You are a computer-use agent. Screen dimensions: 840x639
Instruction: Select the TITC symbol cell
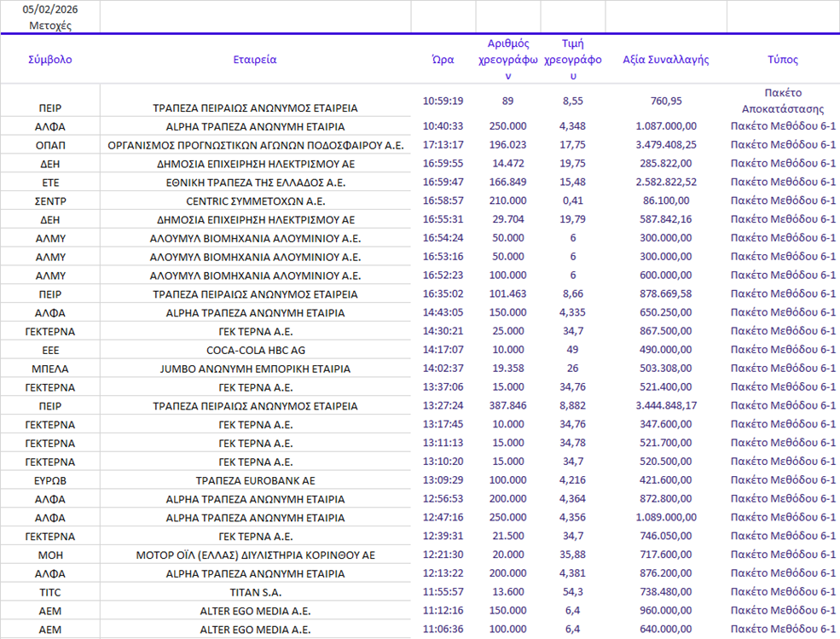tap(49, 592)
